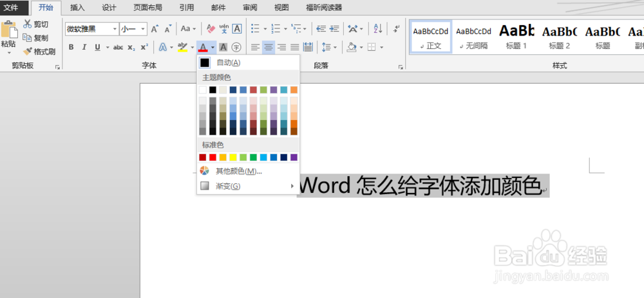Expand the highlight color dropdown arrow

pyautogui.click(x=192, y=47)
